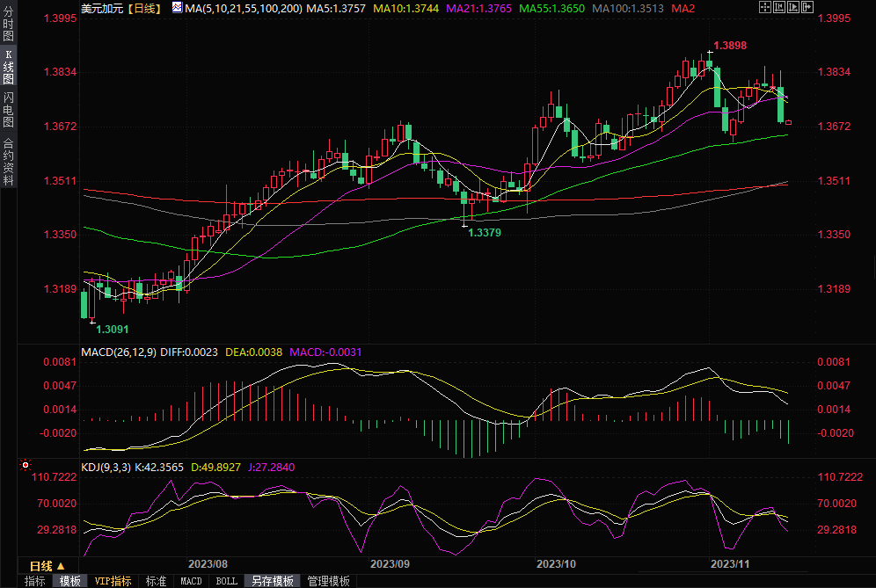The width and height of the screenshot is (876, 588).
Task: Open 闪电图 from the left sidebar
Action: tap(8, 109)
